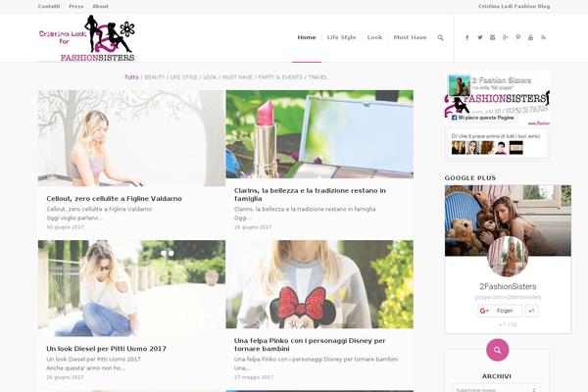The image size is (588, 392).
Task: Filter posts by LIFE STYLE category
Action: click(x=184, y=77)
